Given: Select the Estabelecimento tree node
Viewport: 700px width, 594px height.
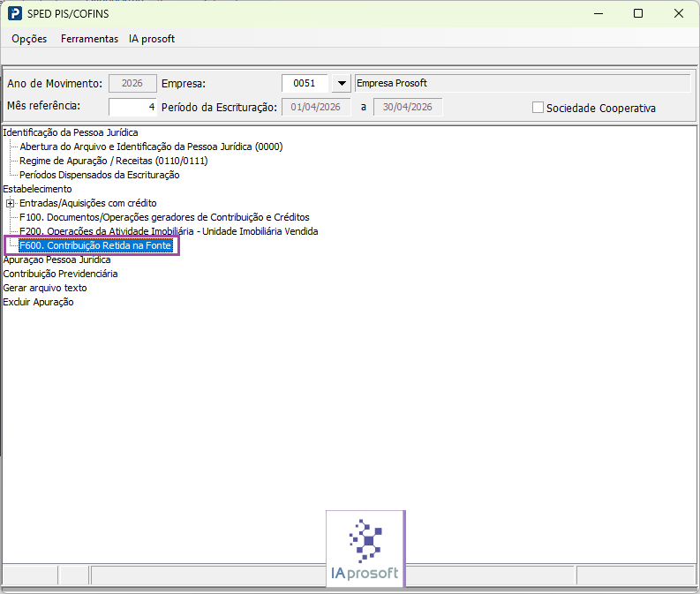Looking at the screenshot, I should point(37,189).
